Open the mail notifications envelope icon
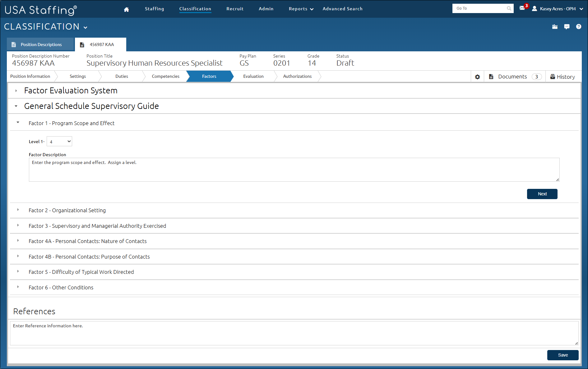 pyautogui.click(x=522, y=8)
